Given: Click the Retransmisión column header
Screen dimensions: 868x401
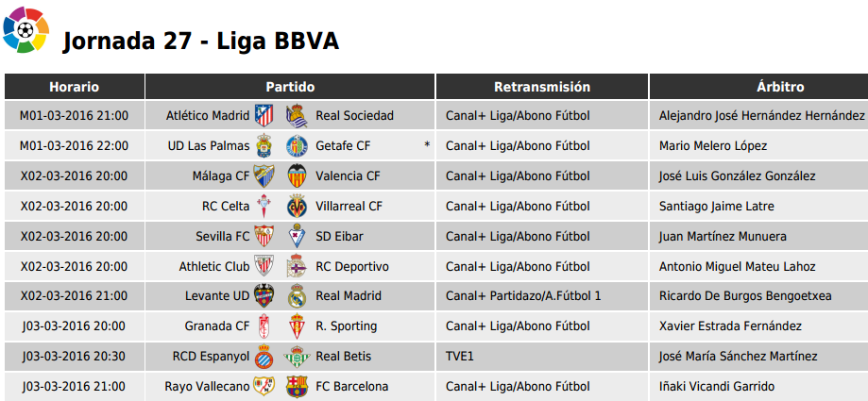Looking at the screenshot, I should pyautogui.click(x=542, y=87).
